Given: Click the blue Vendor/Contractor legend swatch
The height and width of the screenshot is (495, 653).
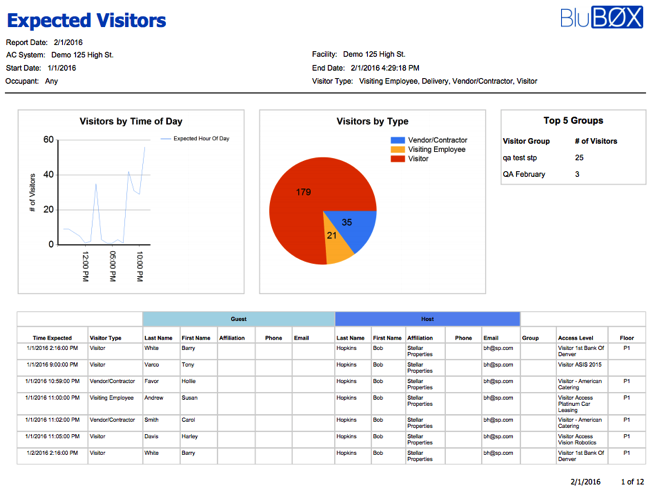Looking at the screenshot, I should click(x=398, y=141).
